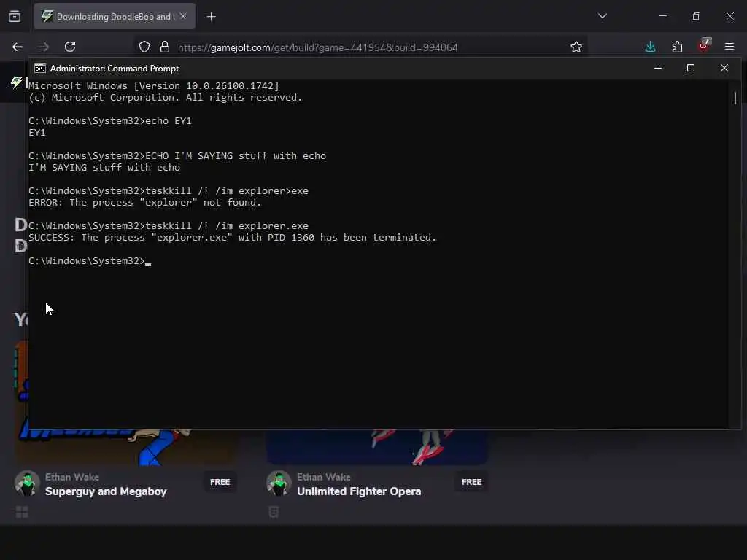
Task: Select the Downloading DoodleBob tab
Action: click(x=115, y=16)
